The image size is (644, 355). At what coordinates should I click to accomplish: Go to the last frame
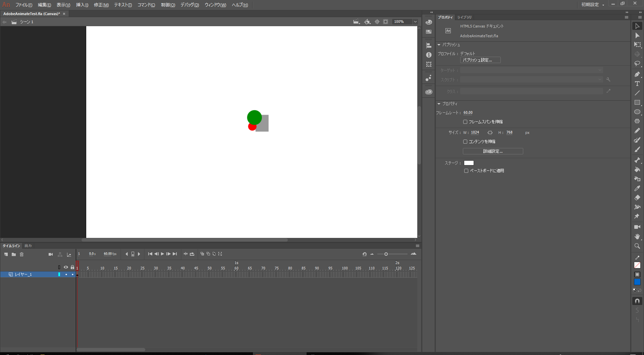(x=175, y=254)
